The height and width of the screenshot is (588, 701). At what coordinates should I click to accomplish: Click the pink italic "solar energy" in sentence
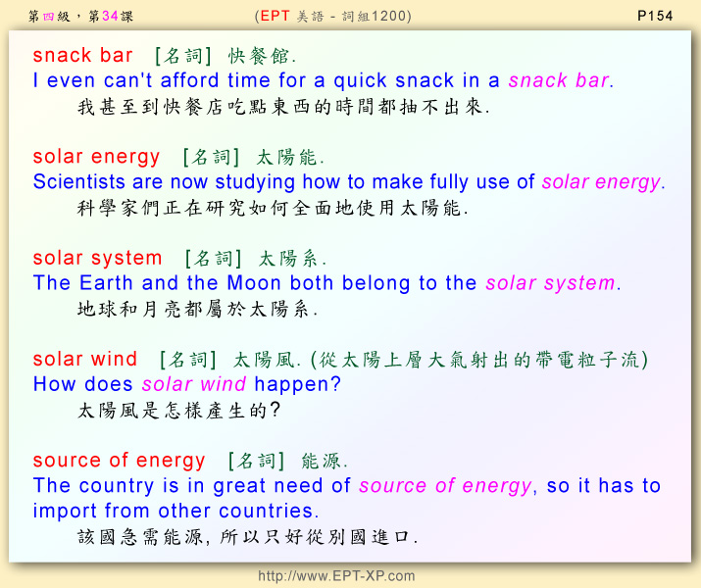(x=602, y=182)
